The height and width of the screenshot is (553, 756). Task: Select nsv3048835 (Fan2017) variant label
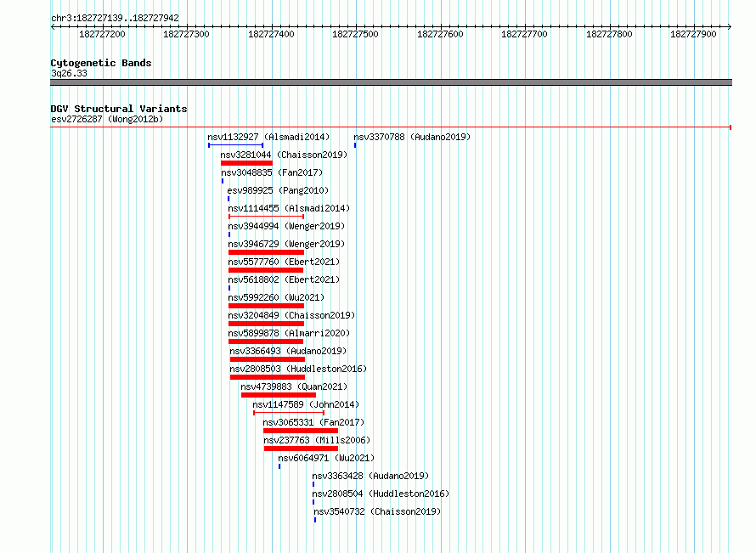pos(272,172)
